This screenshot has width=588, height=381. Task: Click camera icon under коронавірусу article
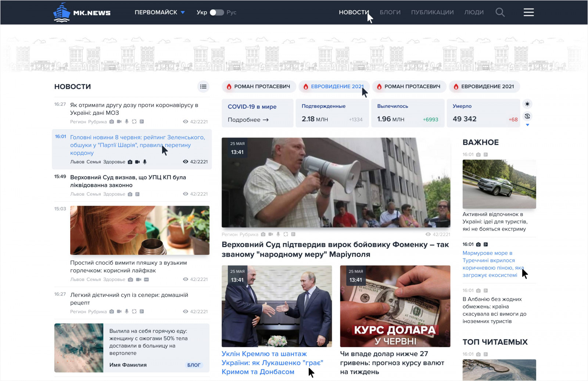112,121
